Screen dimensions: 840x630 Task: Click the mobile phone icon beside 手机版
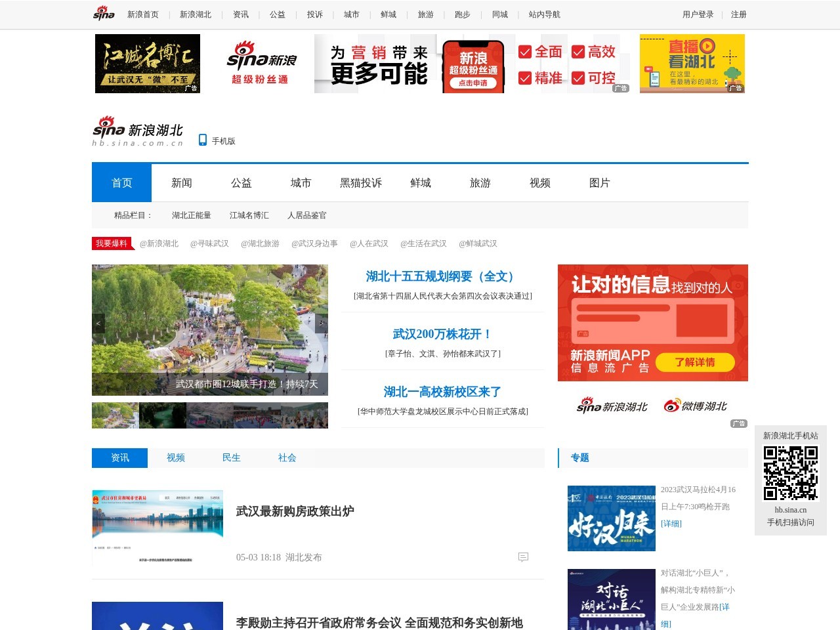(x=203, y=140)
